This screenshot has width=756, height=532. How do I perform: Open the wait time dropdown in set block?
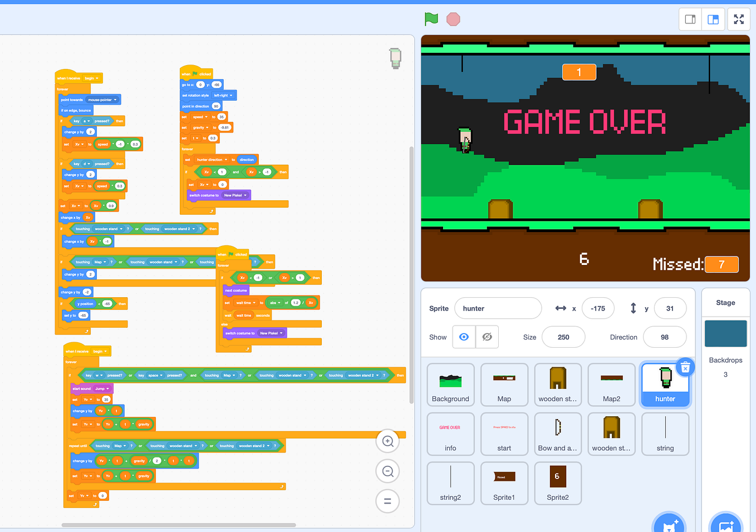[x=246, y=303]
